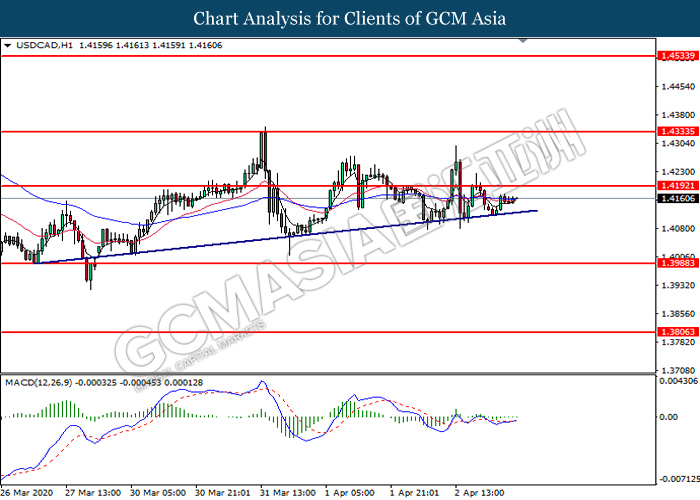Screen dimensions: 700x500
Task: Click the 1.38063 red price label
Action: [x=674, y=331]
